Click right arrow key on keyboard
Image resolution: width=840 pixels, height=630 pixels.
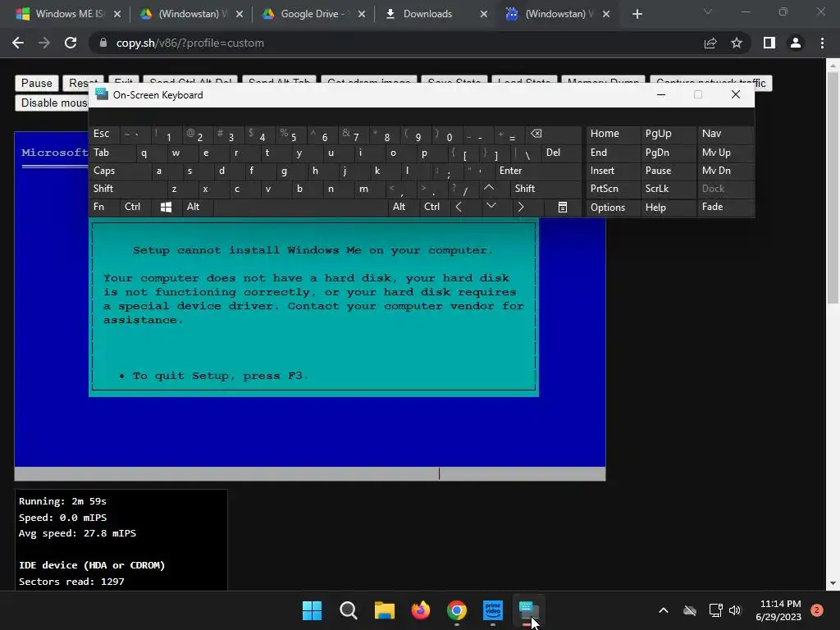[521, 207]
